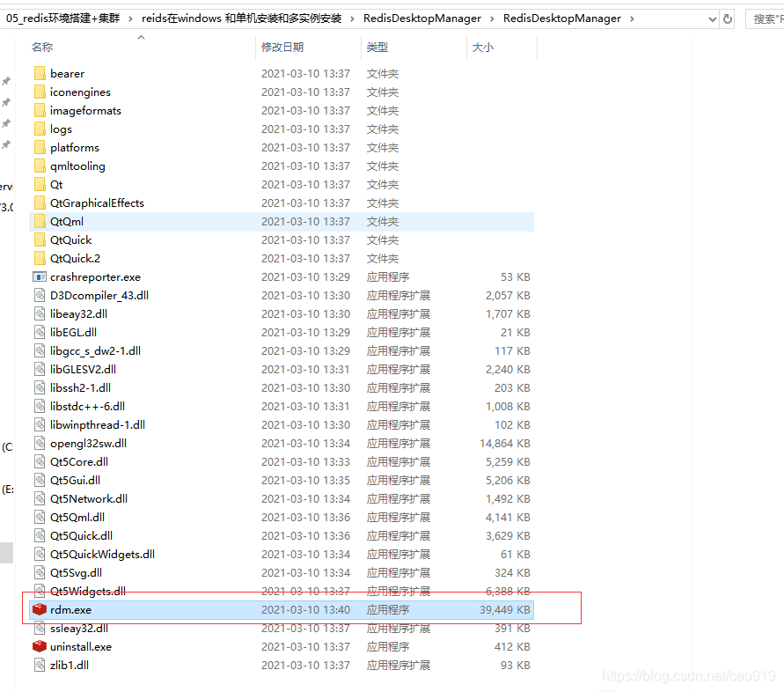Expand chevron after reids在windows breadcrumb segment
The height and width of the screenshot is (692, 784).
click(353, 19)
